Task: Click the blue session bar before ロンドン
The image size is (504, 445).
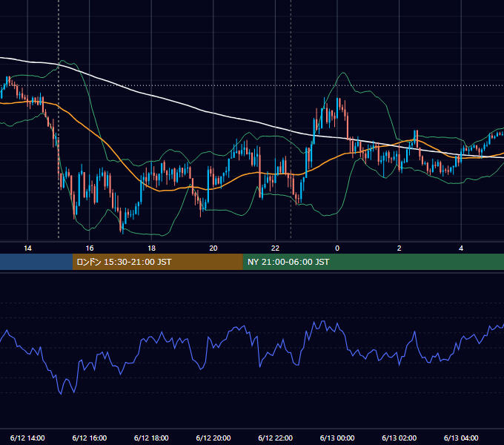Action: tap(36, 262)
